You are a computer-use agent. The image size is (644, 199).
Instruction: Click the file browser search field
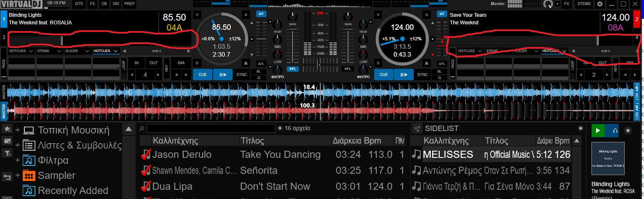coord(210,128)
